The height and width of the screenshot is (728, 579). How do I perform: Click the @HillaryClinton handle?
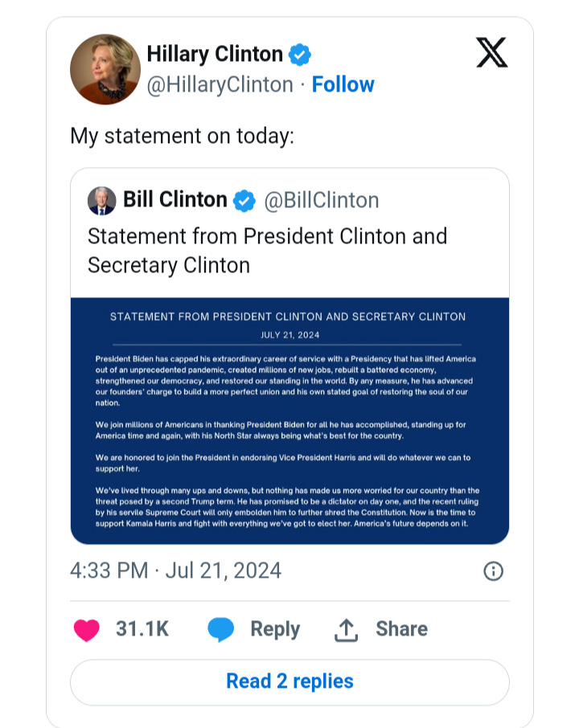[x=220, y=85]
